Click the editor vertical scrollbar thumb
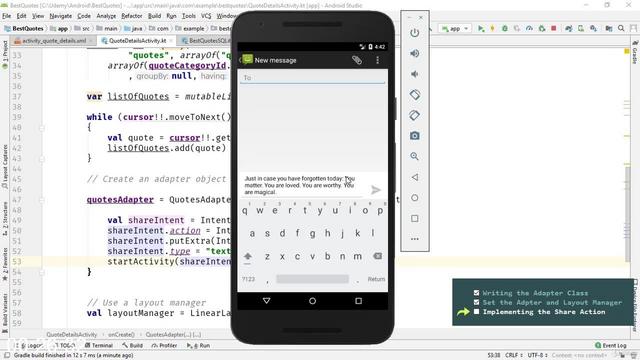 click(x=627, y=214)
